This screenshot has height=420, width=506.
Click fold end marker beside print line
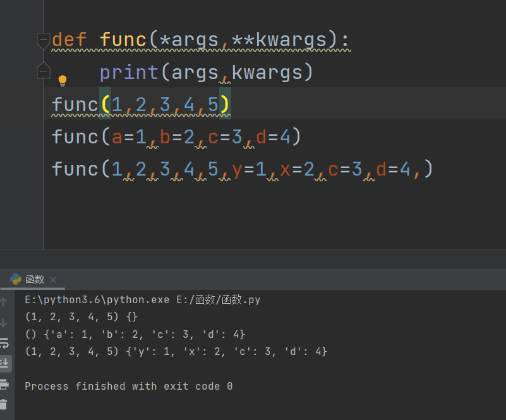point(43,70)
